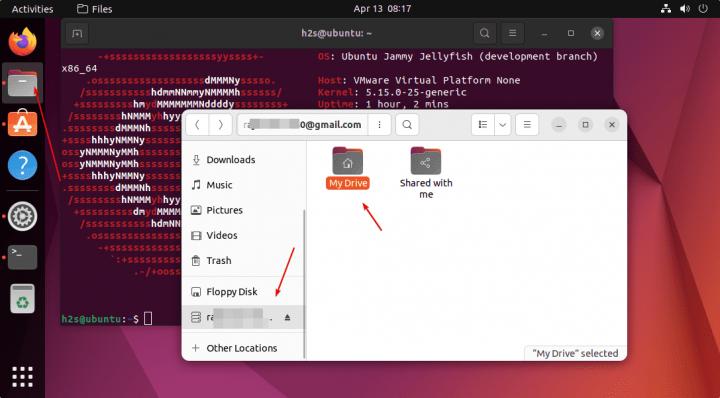Screen dimensions: 720x398
Task: Open Settings gear in the dock
Action: pos(22,216)
